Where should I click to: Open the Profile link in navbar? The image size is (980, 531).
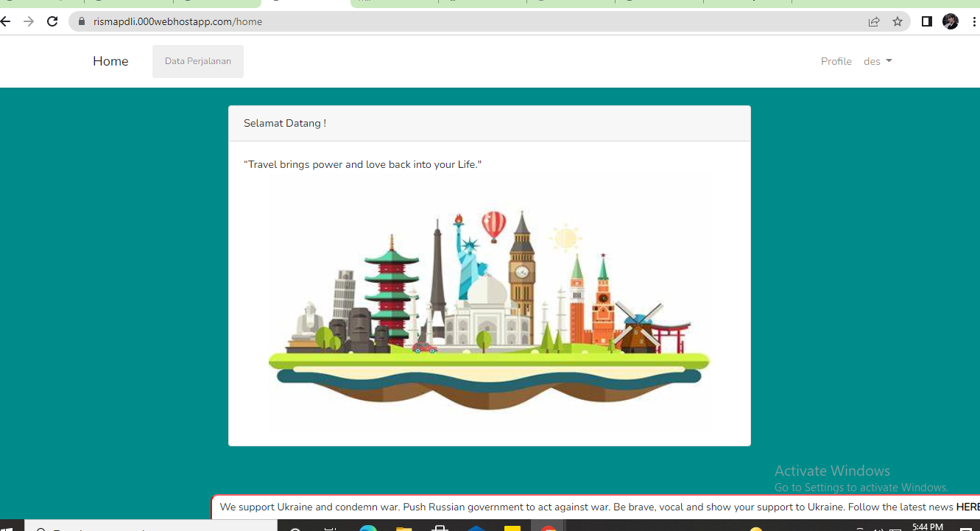(836, 61)
